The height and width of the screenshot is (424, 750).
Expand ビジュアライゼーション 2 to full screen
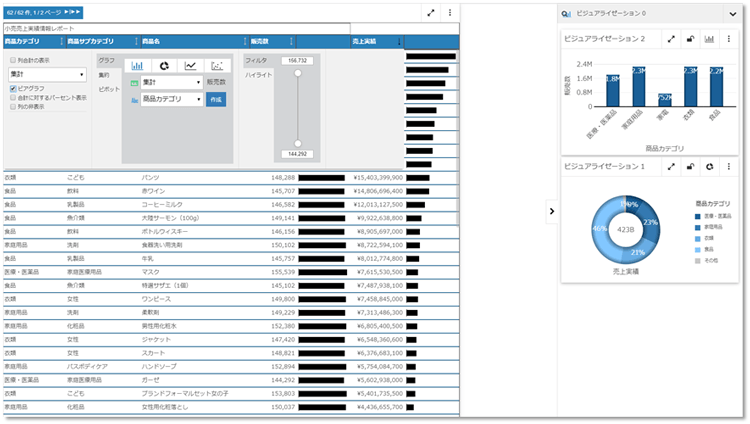click(671, 38)
